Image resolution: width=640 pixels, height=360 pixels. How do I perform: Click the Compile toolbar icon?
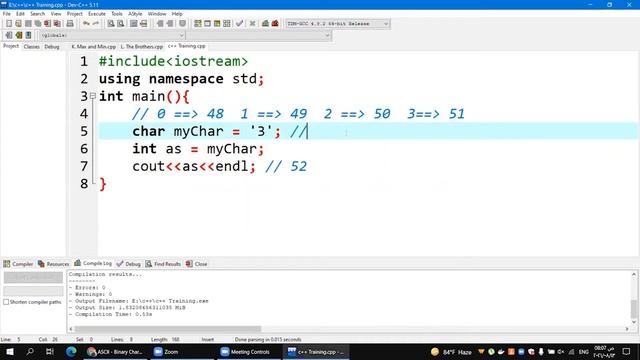[198, 24]
